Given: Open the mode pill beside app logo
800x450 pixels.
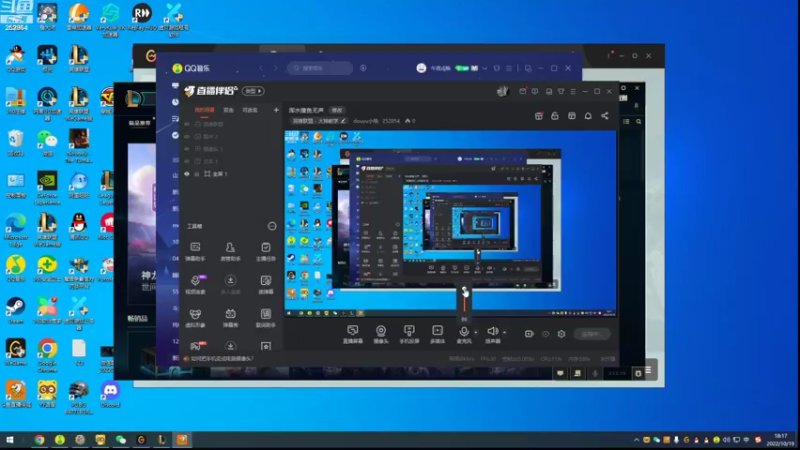Looking at the screenshot, I should (253, 91).
